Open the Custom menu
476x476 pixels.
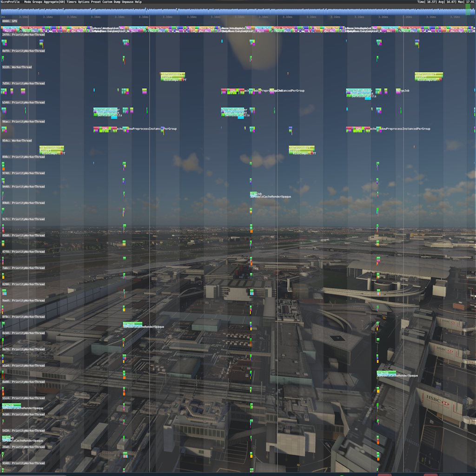107,2
